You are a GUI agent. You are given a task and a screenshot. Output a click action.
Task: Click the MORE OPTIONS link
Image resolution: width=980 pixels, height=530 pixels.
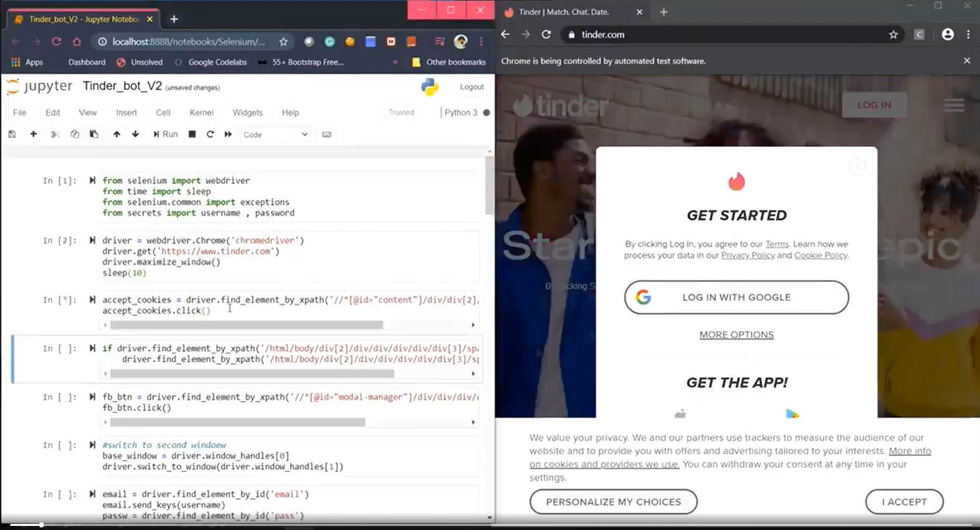[736, 335]
